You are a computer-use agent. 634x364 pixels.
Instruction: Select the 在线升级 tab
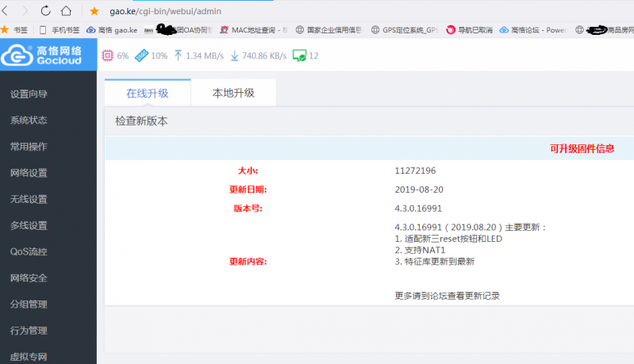(x=148, y=93)
